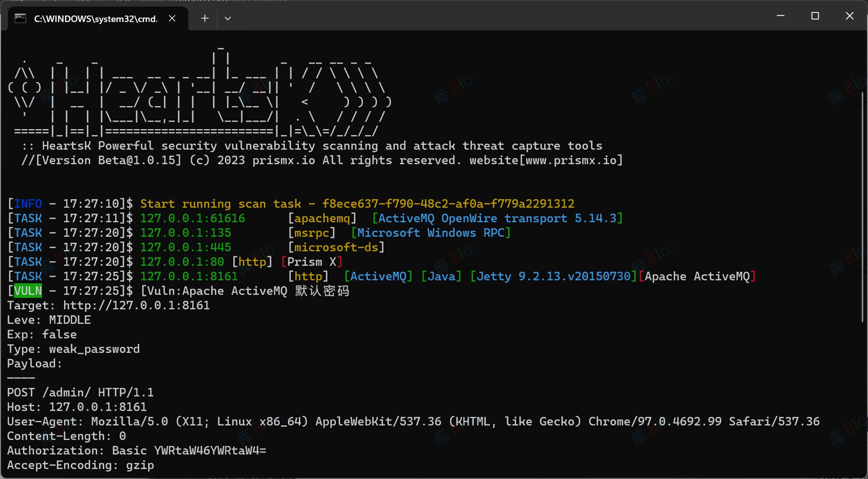The image size is (868, 479).
Task: Click the 127.0.0.1:61616 address text
Action: point(192,218)
